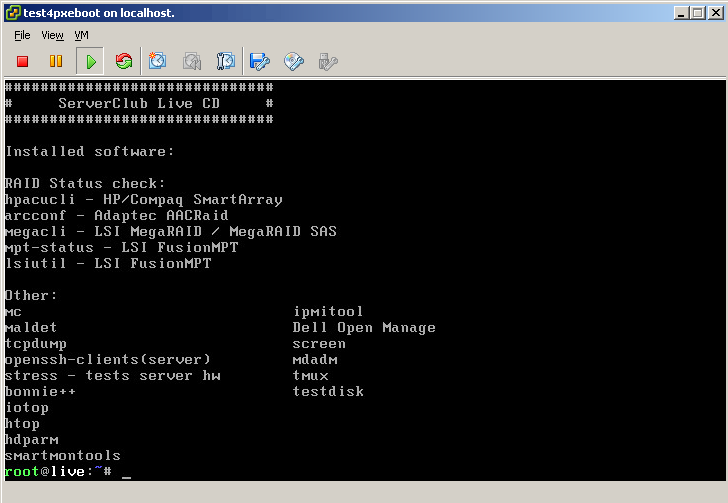Click the USB device connect icon
This screenshot has width=728, height=503.
[328, 61]
